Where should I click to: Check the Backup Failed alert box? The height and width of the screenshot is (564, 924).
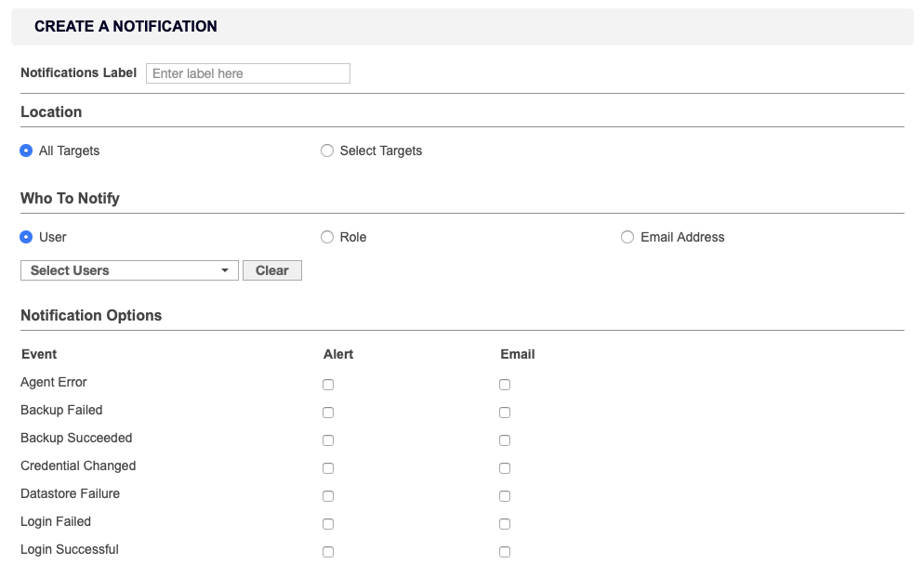(328, 412)
